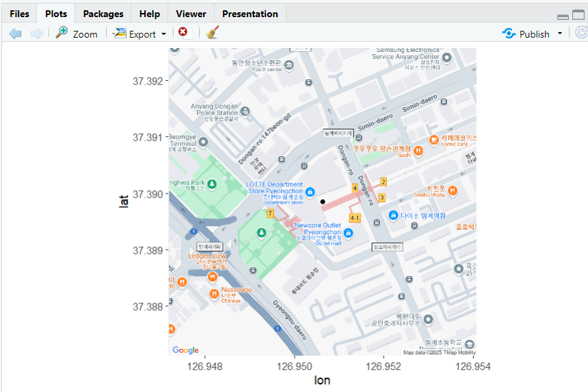Minimize the Plots pane
Screen dimensions: 588x392
tap(563, 16)
